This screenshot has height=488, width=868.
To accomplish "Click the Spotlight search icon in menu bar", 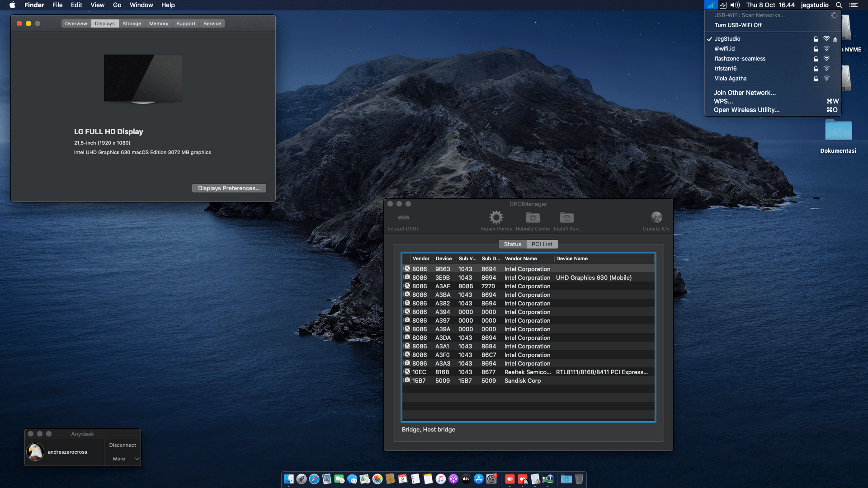I will coord(839,5).
